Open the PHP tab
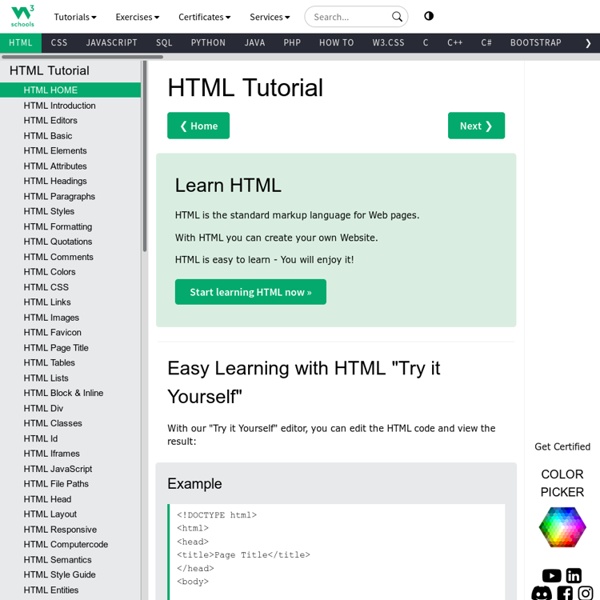 coord(292,42)
